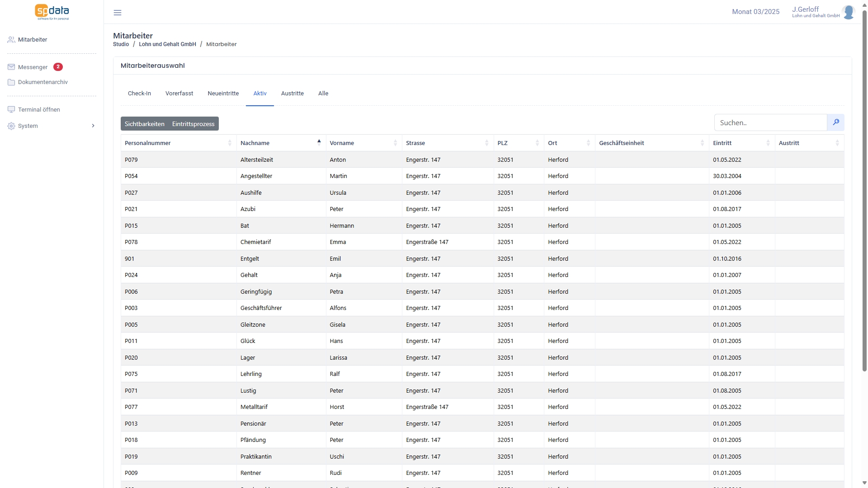Open the Dokumentenarchiv folder icon
The height and width of the screenshot is (488, 868).
point(11,82)
